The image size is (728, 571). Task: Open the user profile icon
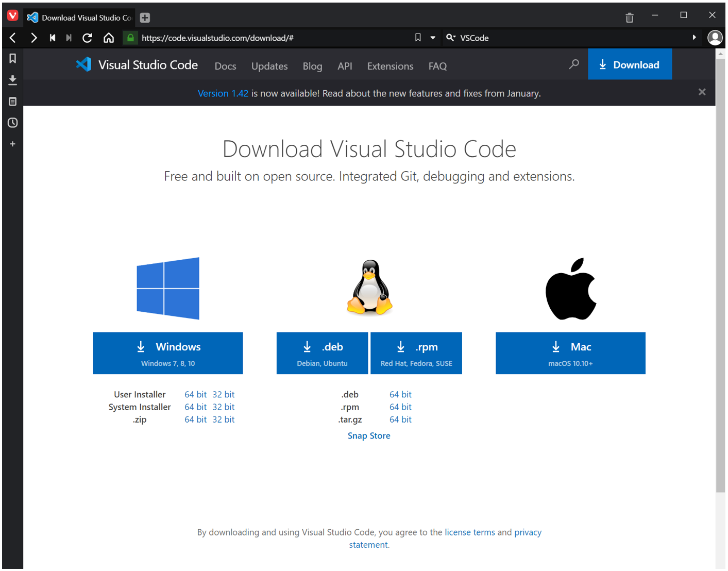click(x=715, y=38)
